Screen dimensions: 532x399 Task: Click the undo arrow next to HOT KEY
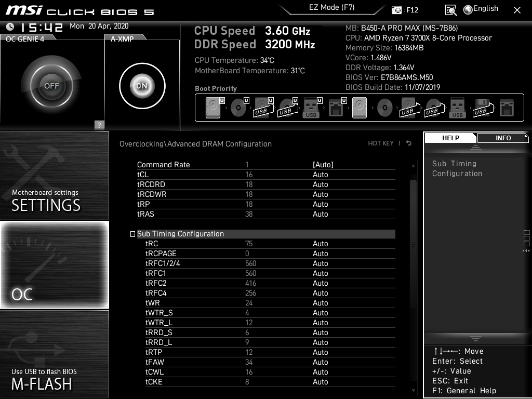[x=408, y=143]
